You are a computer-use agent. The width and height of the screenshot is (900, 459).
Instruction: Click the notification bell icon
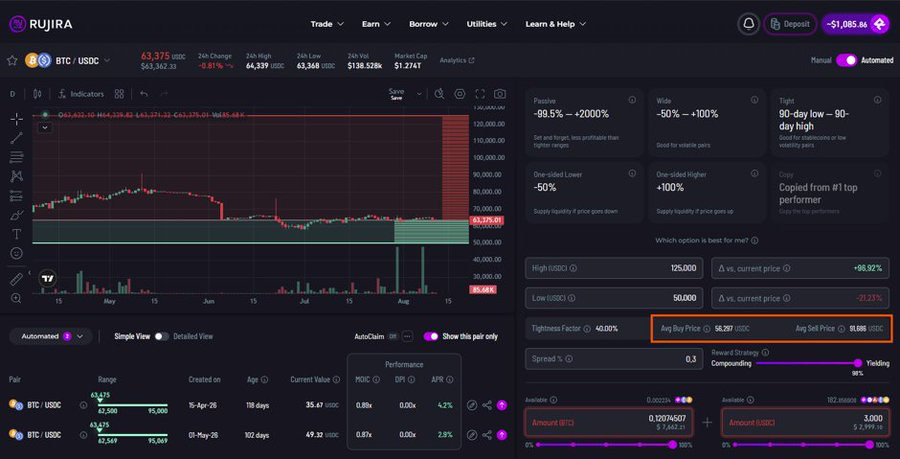tap(748, 24)
